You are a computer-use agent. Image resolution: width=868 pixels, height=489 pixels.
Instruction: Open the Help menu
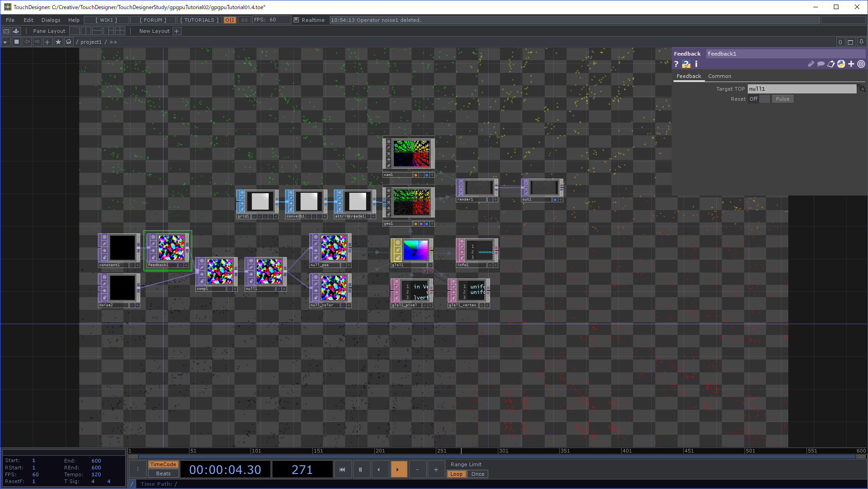(x=74, y=20)
